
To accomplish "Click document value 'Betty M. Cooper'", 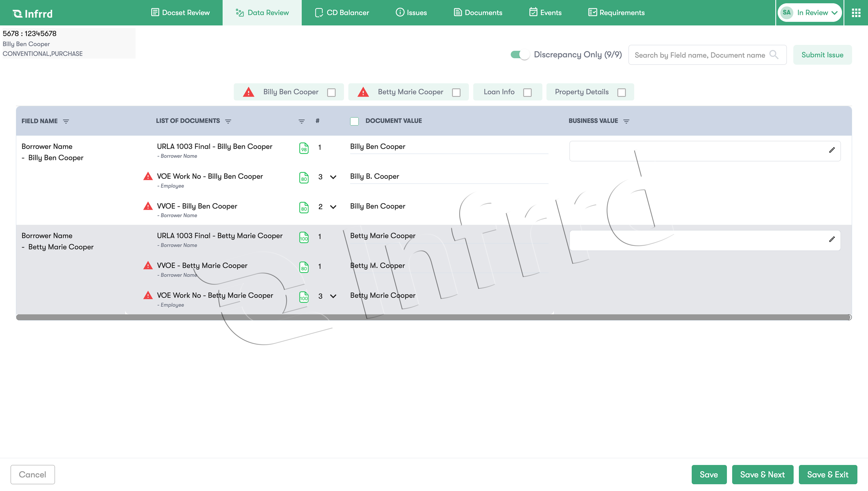I will click(377, 265).
